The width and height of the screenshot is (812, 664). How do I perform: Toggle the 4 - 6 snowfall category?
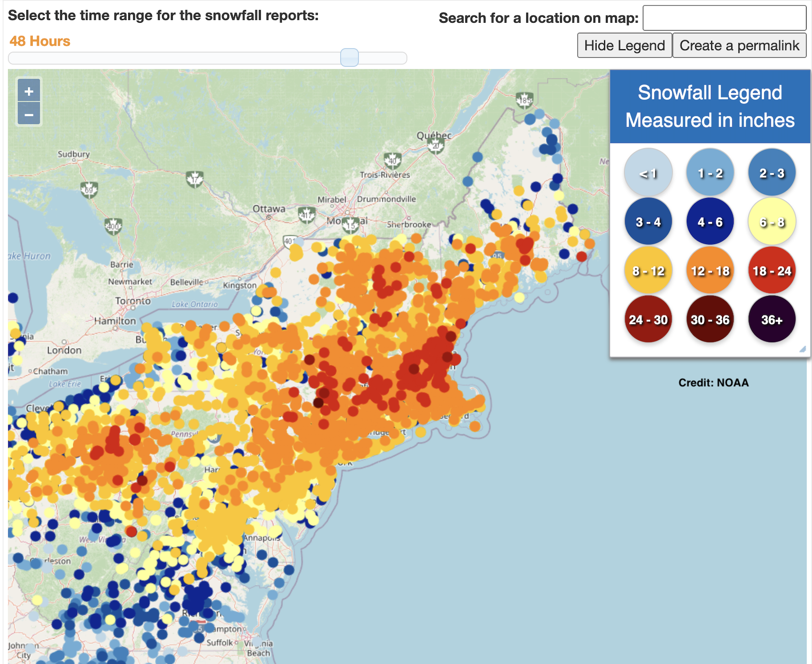click(x=710, y=221)
